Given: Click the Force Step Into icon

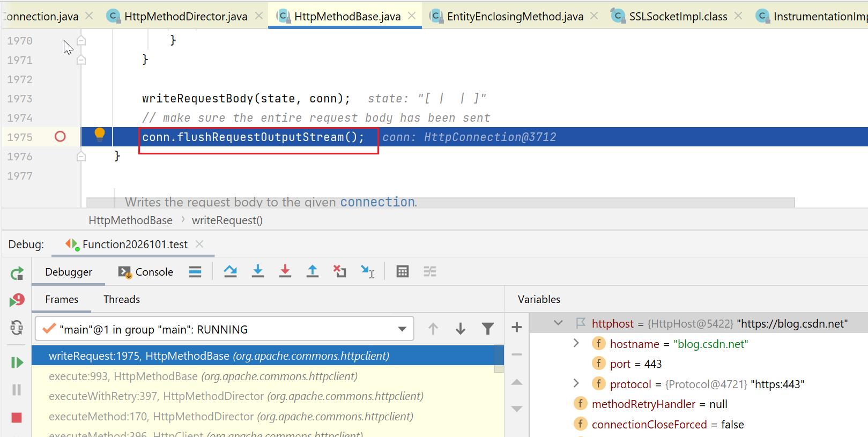Looking at the screenshot, I should 285,271.
